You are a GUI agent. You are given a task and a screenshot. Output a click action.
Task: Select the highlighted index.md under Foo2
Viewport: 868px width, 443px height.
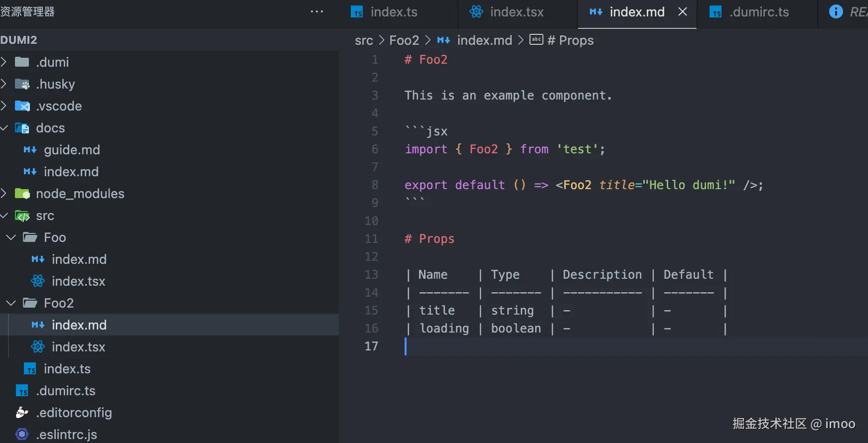169,325
